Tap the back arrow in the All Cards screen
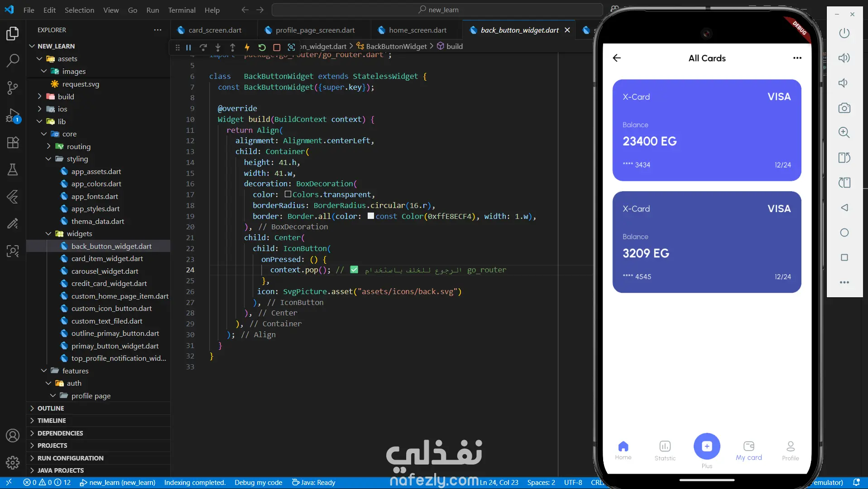Image resolution: width=868 pixels, height=489 pixels. point(617,58)
